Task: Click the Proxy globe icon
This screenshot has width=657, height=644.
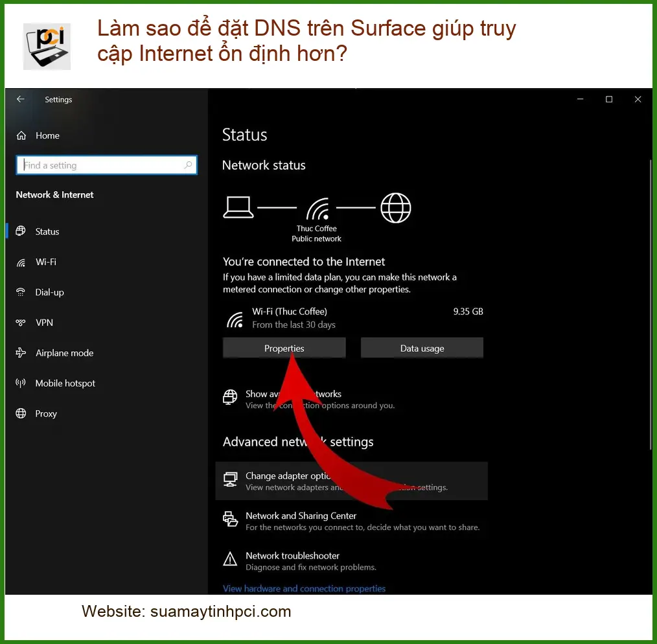Action: click(21, 413)
